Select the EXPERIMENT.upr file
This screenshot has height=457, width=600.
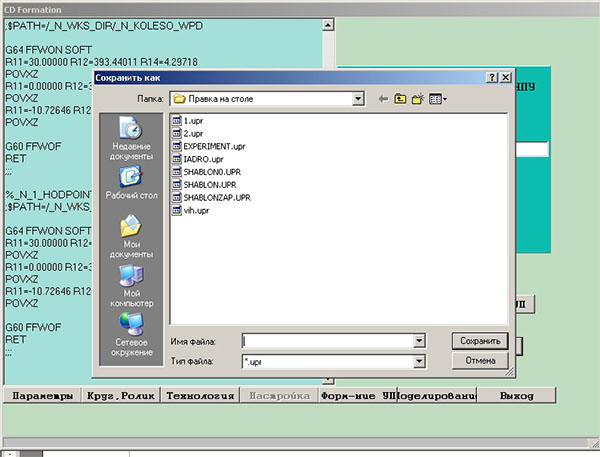(x=207, y=146)
